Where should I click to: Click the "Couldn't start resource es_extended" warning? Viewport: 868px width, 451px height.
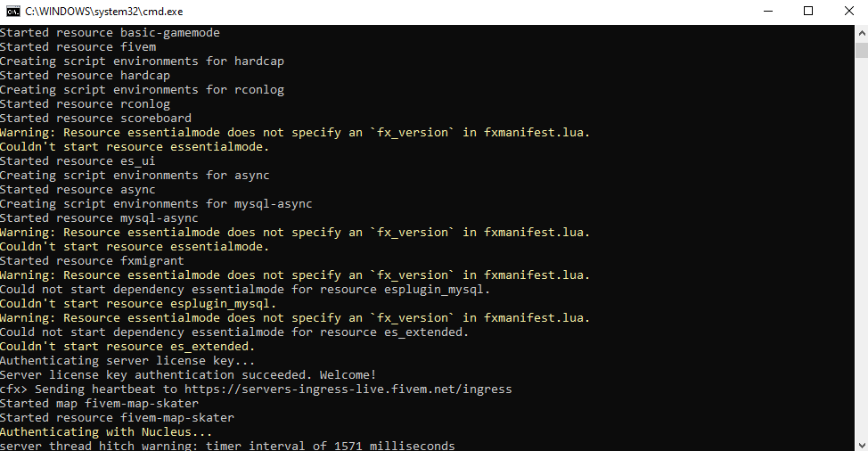tap(127, 347)
